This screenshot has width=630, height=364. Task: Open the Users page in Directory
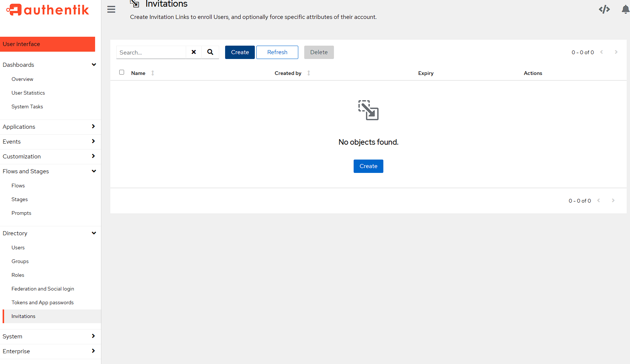click(18, 247)
